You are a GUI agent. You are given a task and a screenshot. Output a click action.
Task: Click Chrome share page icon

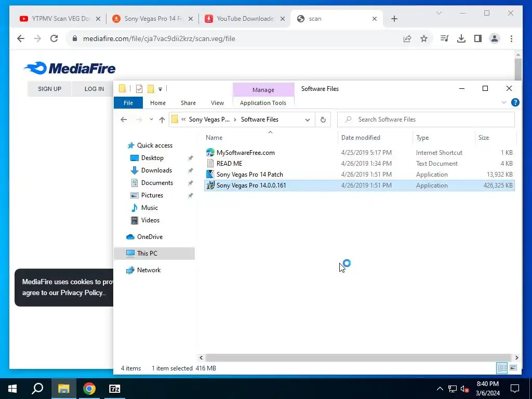[x=407, y=38]
